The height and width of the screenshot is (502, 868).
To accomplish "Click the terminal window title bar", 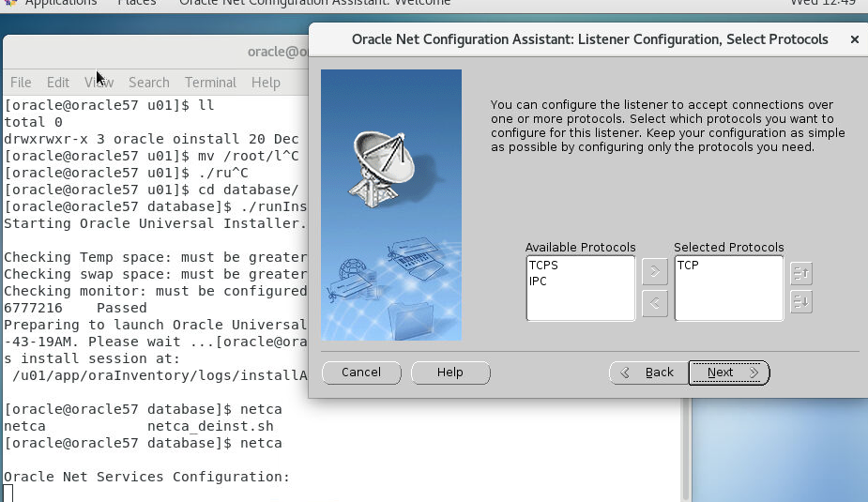I will point(156,52).
